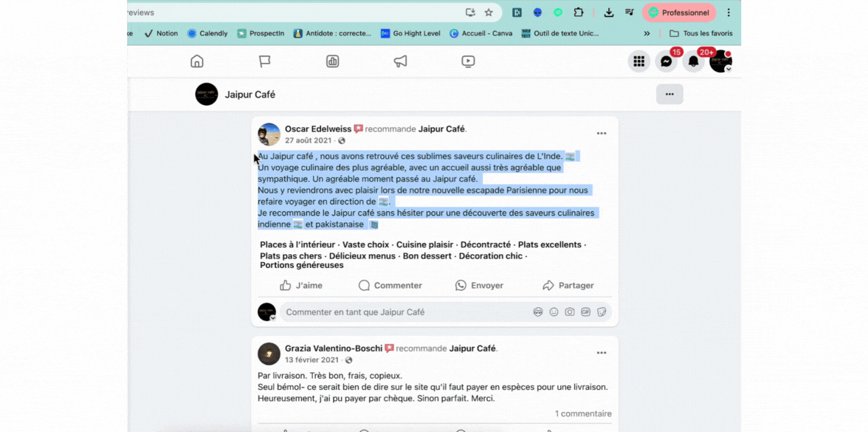The width and height of the screenshot is (868, 432).
Task: Open Oscar Edelweiss review options menu
Action: [x=602, y=134]
